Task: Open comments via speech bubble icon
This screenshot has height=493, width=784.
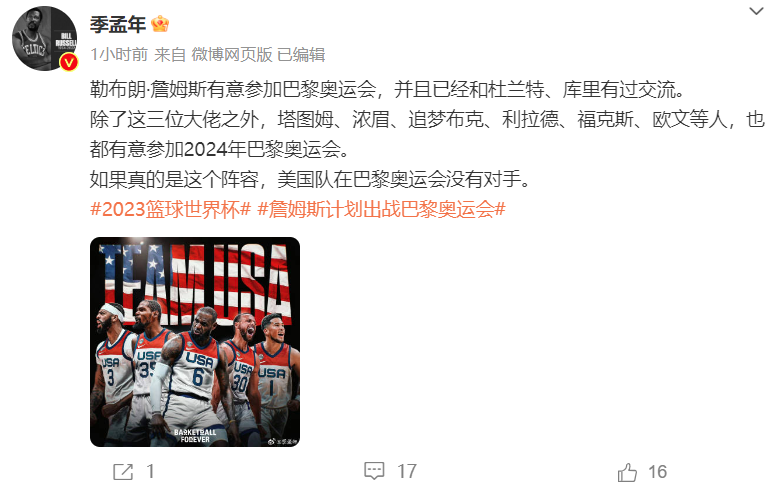Action: pos(374,471)
